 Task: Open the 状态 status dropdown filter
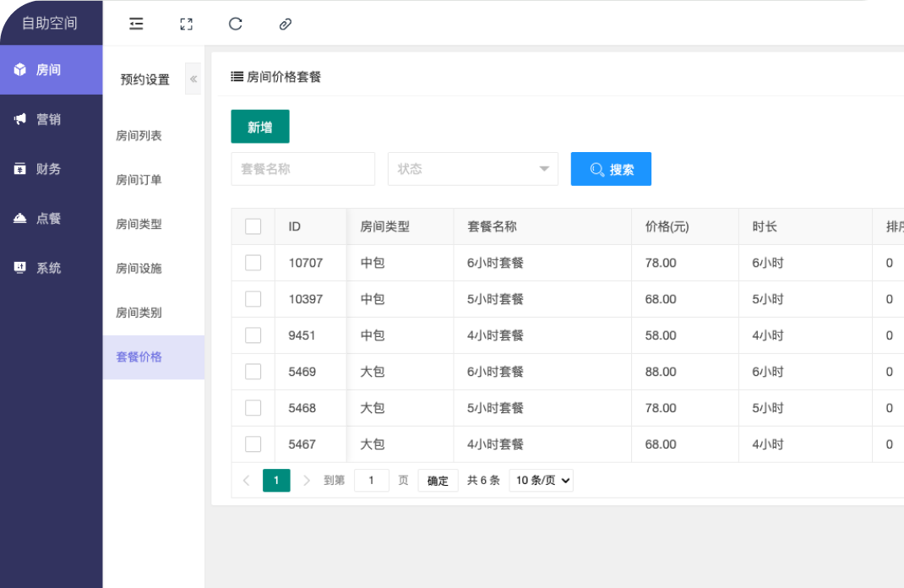(x=472, y=169)
